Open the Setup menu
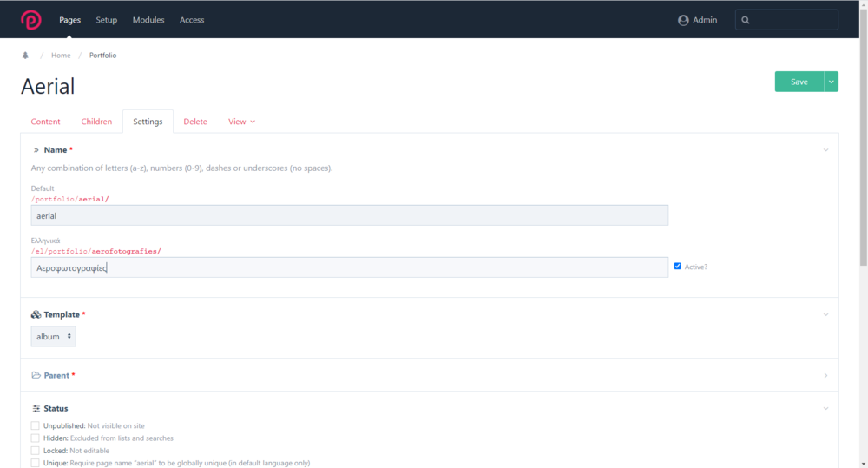The image size is (868, 468). [107, 20]
